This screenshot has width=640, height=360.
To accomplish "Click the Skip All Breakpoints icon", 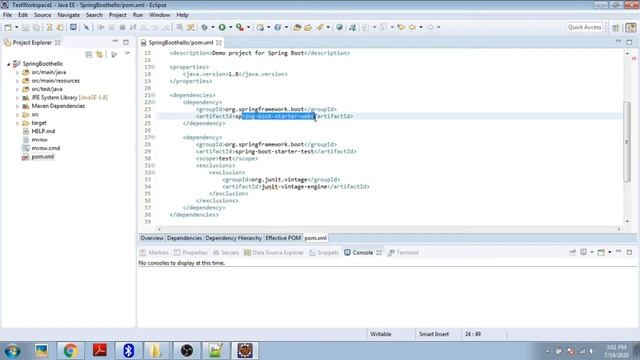I will coord(86,27).
